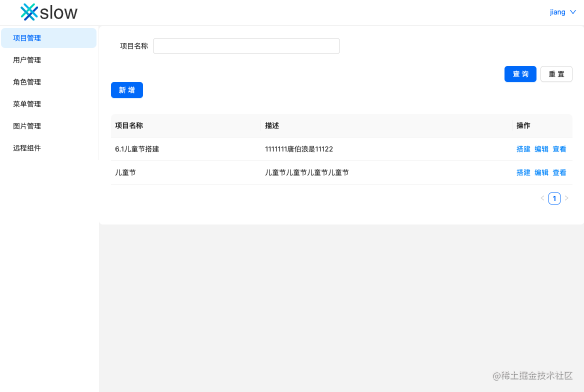This screenshot has height=392, width=584.
Task: Go to 角色管理 menu item
Action: 49,82
